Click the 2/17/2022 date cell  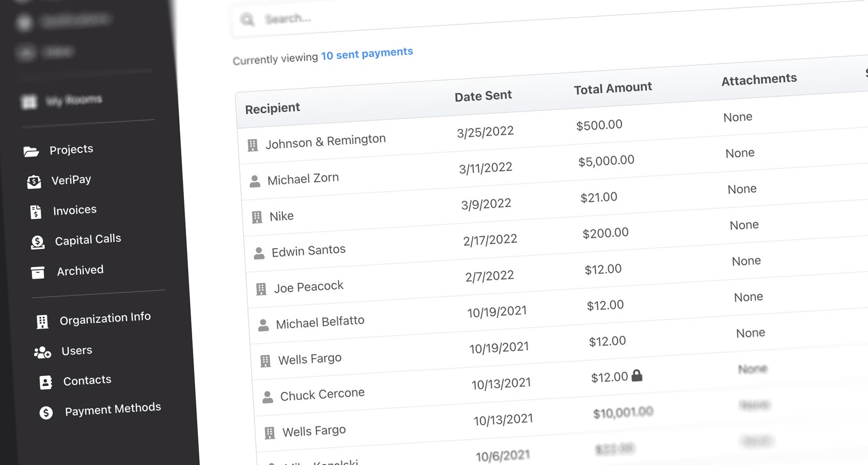[490, 240]
